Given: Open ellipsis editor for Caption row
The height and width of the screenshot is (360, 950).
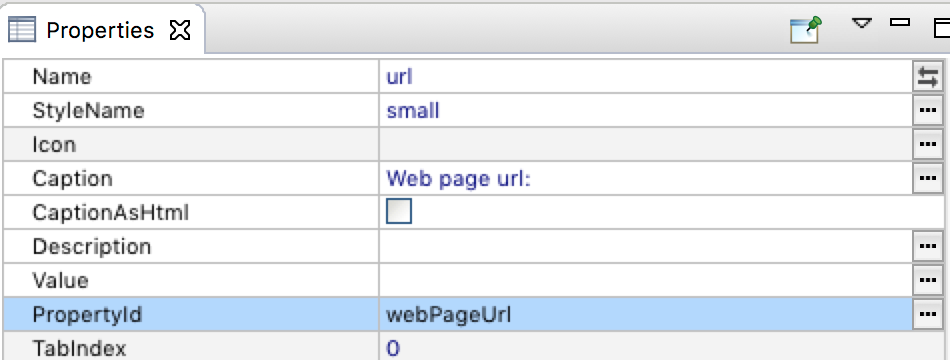Looking at the screenshot, I should (928, 178).
